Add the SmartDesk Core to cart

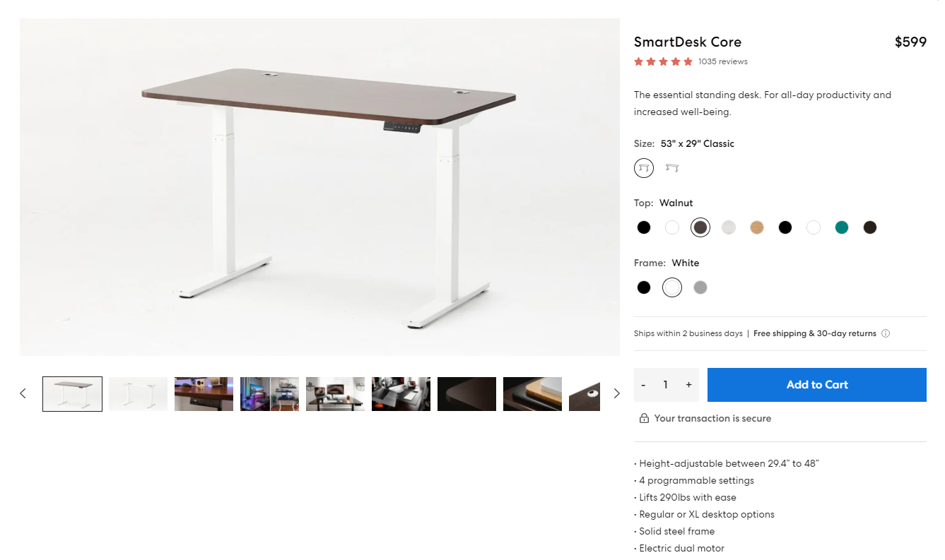[x=817, y=385]
